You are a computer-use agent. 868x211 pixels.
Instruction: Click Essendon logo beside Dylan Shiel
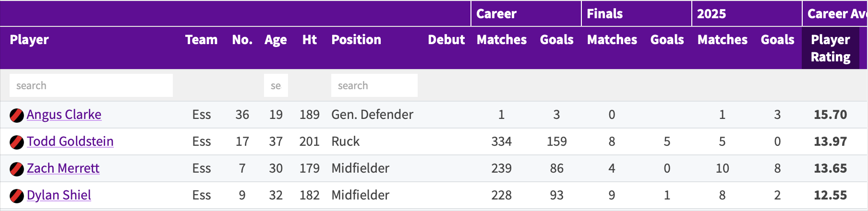pyautogui.click(x=17, y=196)
